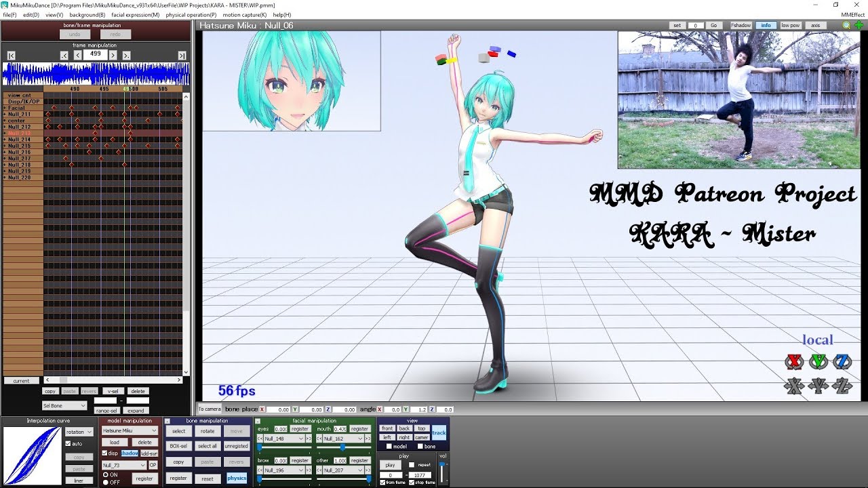Adjust the mouth morph slider

click(x=343, y=447)
